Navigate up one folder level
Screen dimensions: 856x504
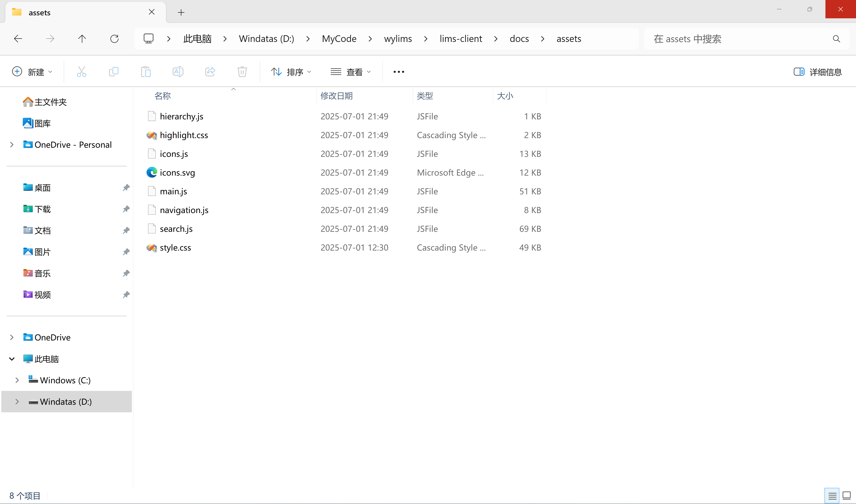82,38
